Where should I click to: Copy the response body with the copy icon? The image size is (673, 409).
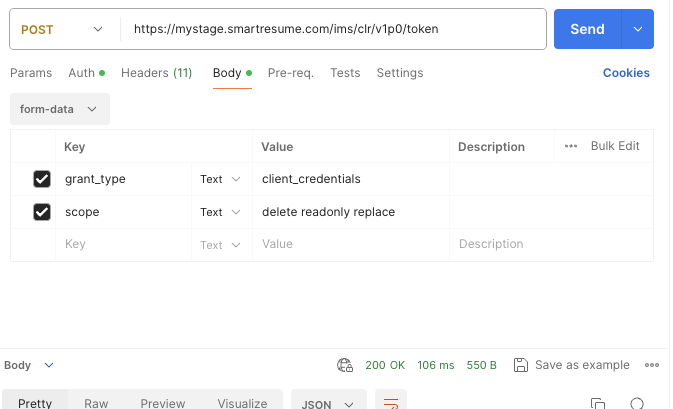click(x=597, y=403)
